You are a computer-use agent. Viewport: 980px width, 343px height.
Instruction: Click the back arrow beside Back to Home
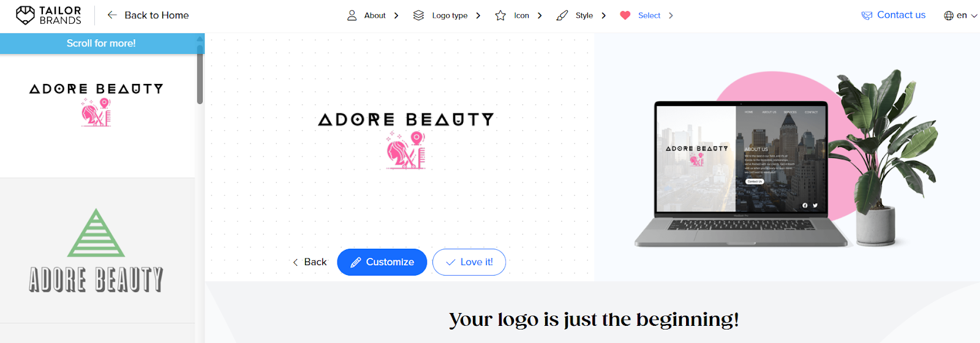pyautogui.click(x=112, y=15)
